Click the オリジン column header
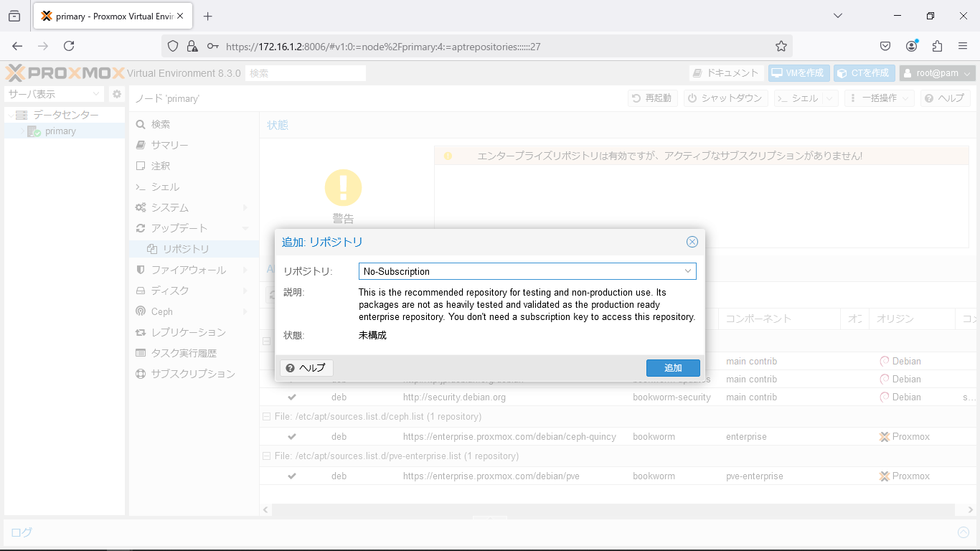This screenshot has height=551, width=980. point(912,319)
